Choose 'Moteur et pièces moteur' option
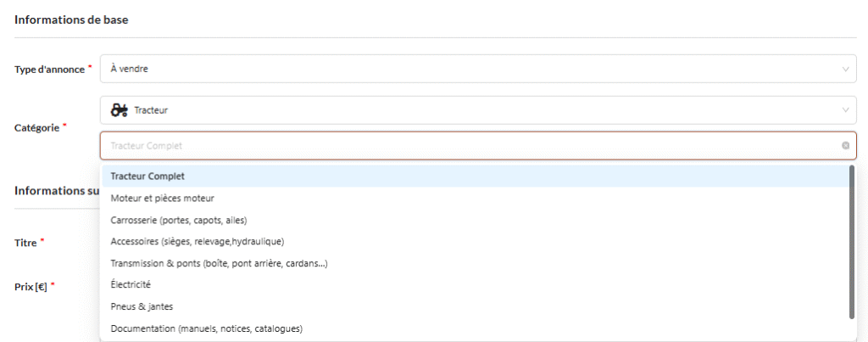 pyautogui.click(x=162, y=198)
